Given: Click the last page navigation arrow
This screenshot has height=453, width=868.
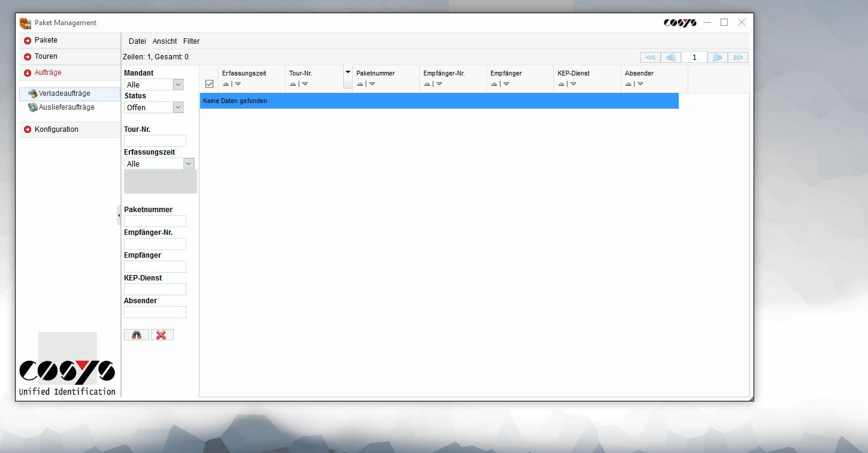Looking at the screenshot, I should click(738, 57).
